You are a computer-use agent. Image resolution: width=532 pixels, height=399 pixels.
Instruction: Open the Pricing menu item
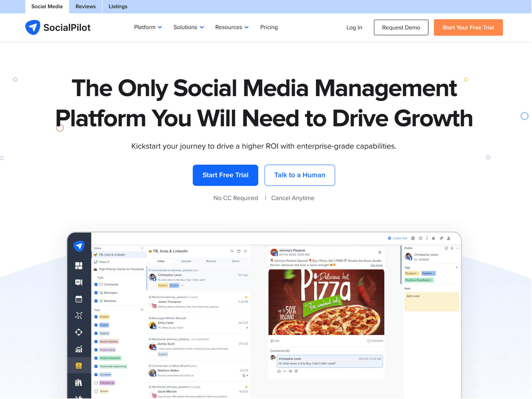point(269,27)
